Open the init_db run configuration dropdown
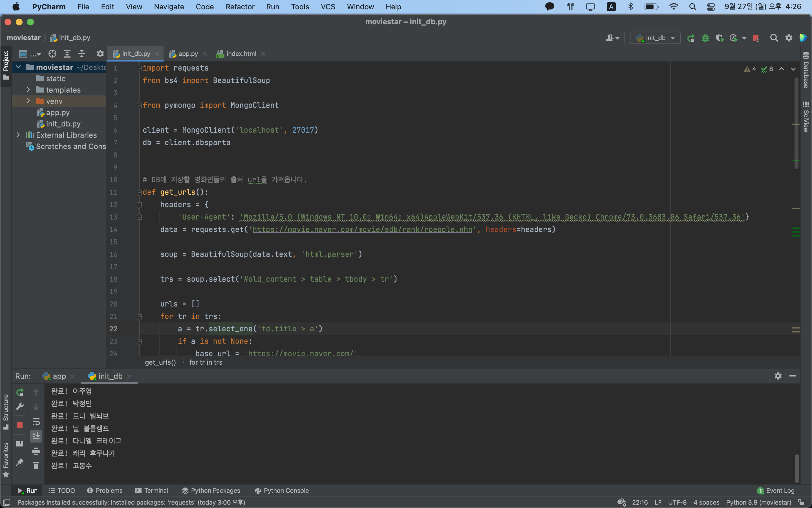This screenshot has width=812, height=508. 655,38
